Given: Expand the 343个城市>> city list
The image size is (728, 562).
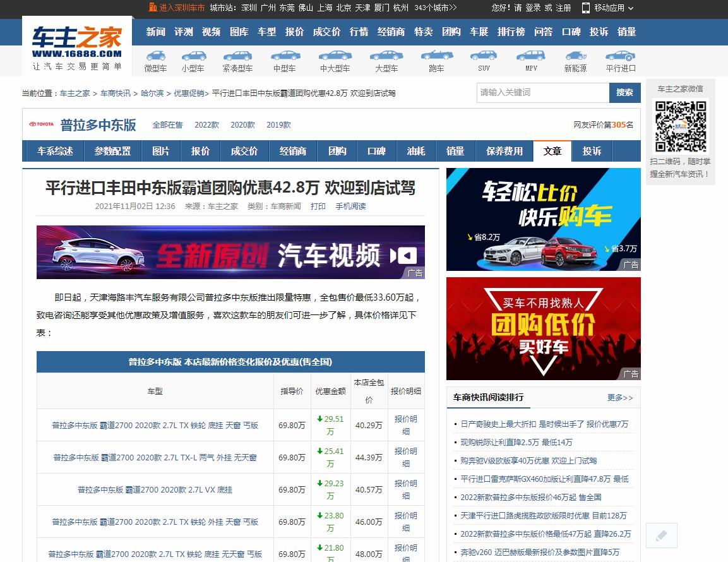Looking at the screenshot, I should [436, 8].
